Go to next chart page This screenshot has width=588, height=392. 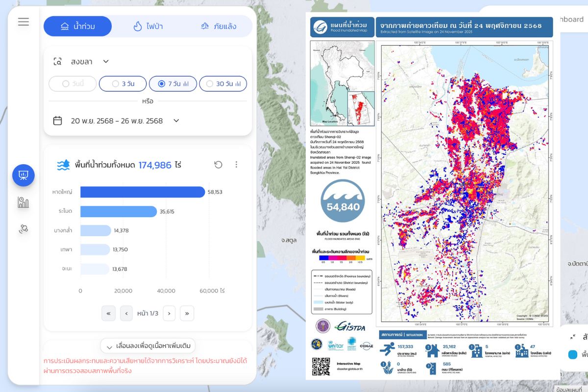coord(169,313)
